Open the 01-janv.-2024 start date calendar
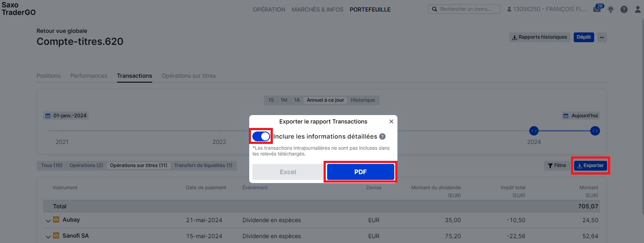The height and width of the screenshot is (243, 644). [x=66, y=116]
